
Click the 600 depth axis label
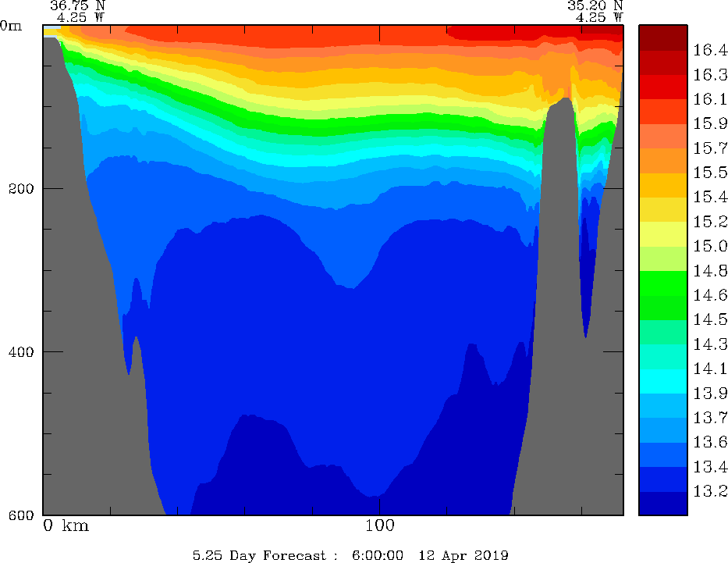(21, 515)
